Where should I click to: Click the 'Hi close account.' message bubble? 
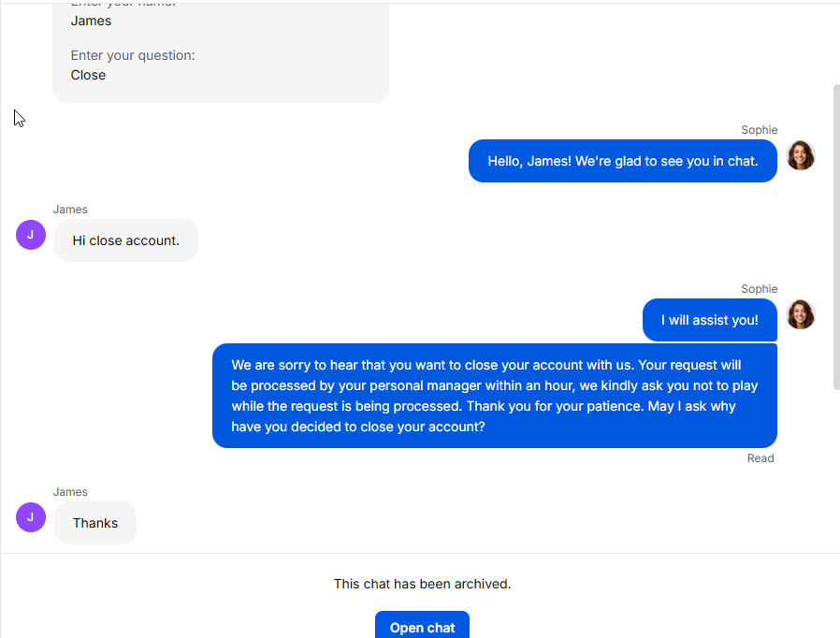[126, 240]
